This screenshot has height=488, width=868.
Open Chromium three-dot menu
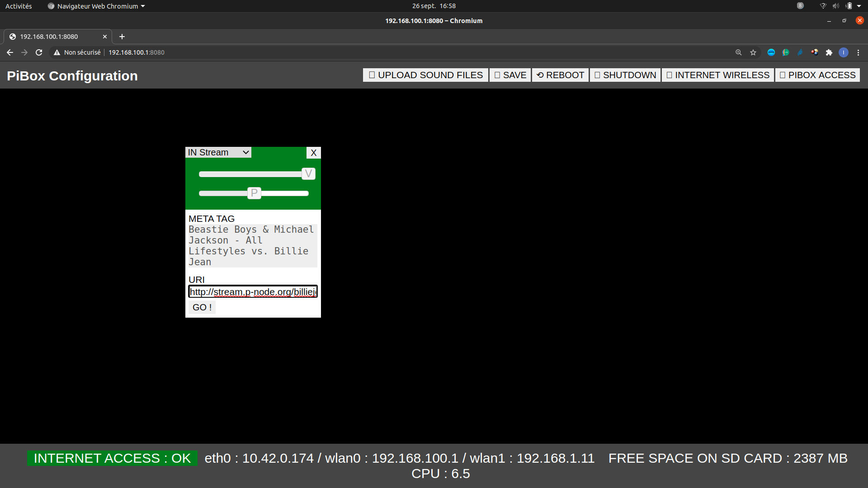[858, 52]
